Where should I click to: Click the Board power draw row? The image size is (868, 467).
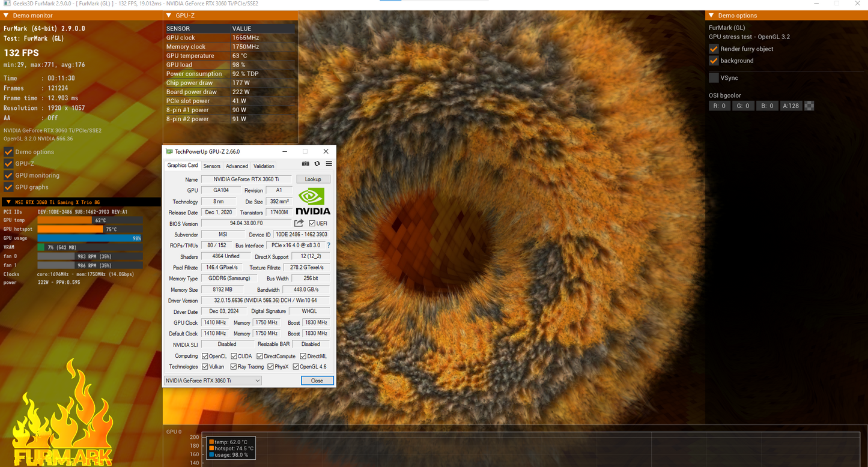pos(231,92)
